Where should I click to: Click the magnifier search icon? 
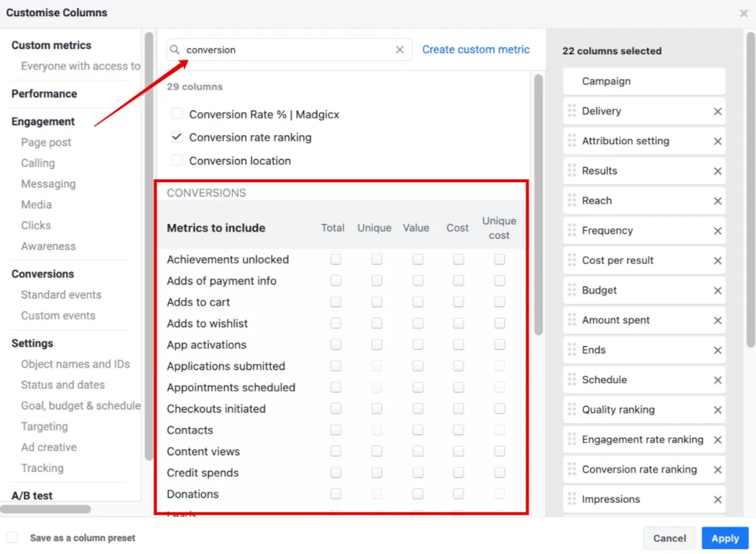coord(174,50)
